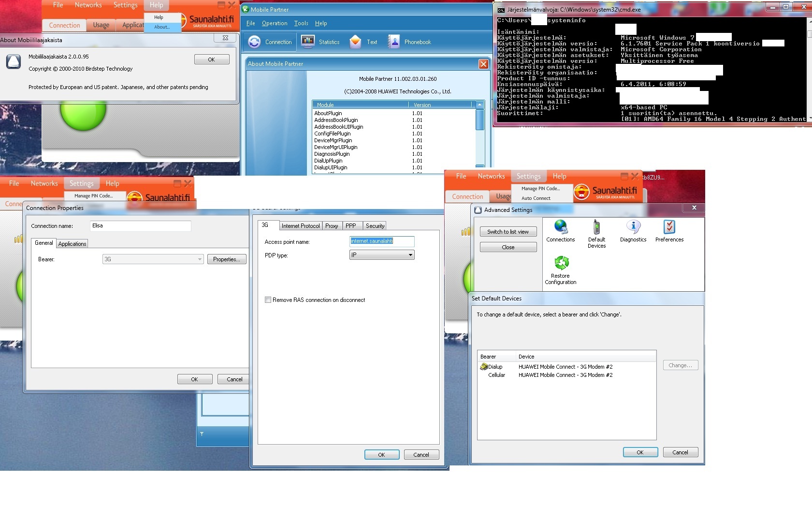Select the Dialup bearer row
Image resolution: width=812 pixels, height=508 pixels.
(x=495, y=367)
